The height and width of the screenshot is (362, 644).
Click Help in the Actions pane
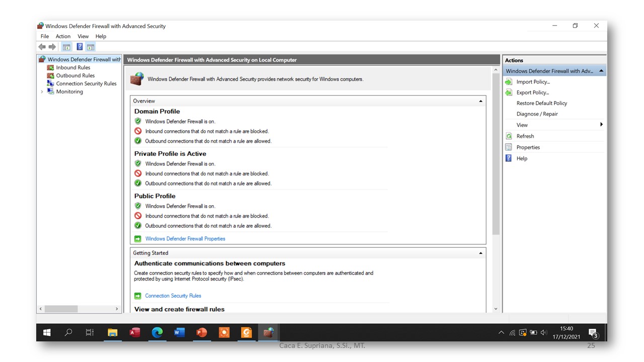[522, 158]
